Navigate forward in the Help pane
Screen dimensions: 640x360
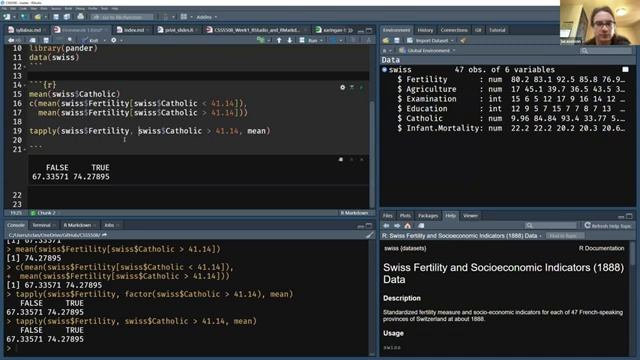pyautogui.click(x=397, y=226)
